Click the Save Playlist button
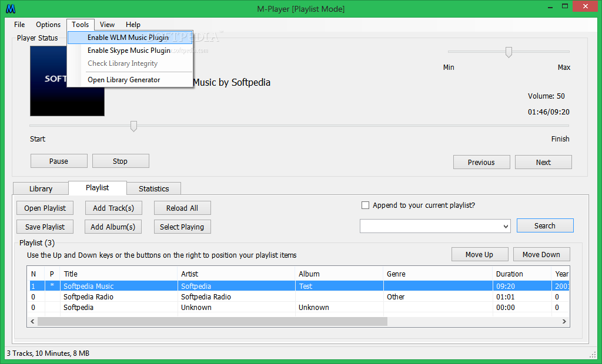The image size is (602, 364). click(45, 227)
